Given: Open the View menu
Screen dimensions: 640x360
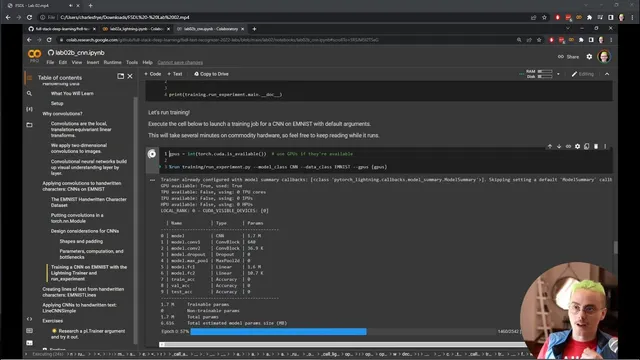Looking at the screenshot, I should [x=77, y=62].
